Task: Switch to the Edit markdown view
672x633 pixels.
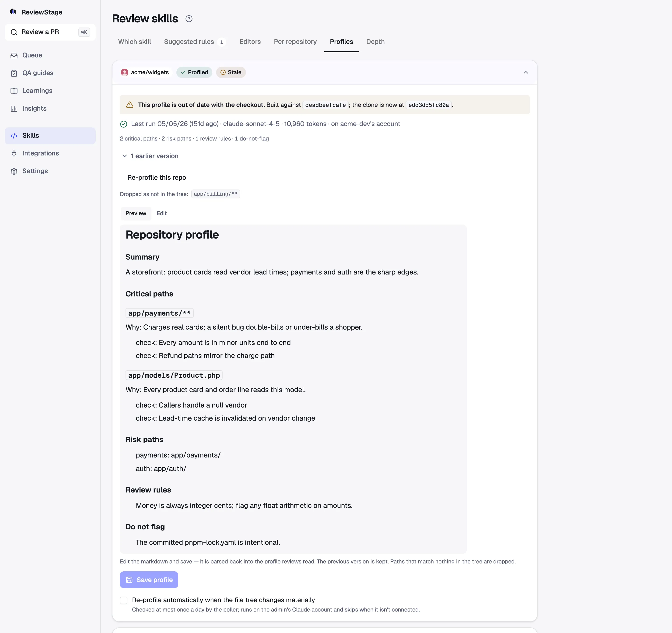Action: [161, 213]
